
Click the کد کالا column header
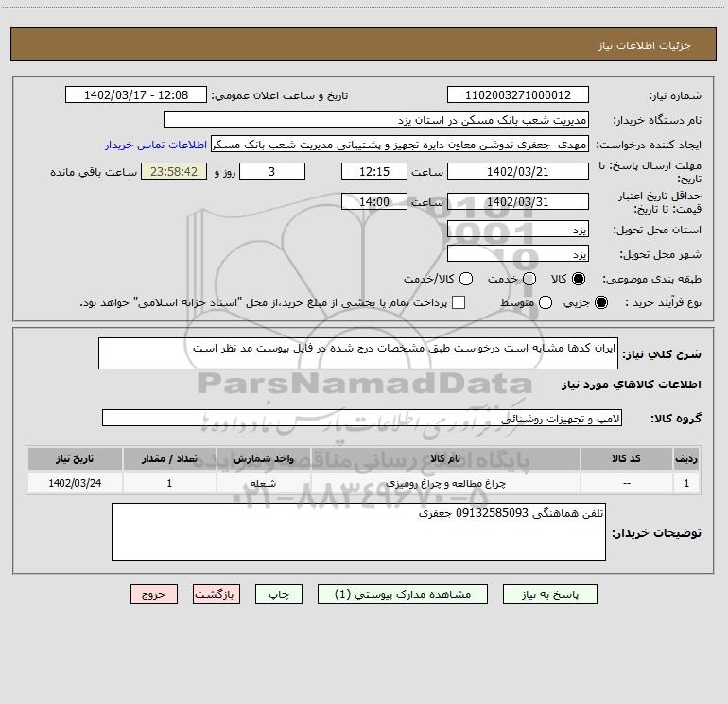click(626, 458)
